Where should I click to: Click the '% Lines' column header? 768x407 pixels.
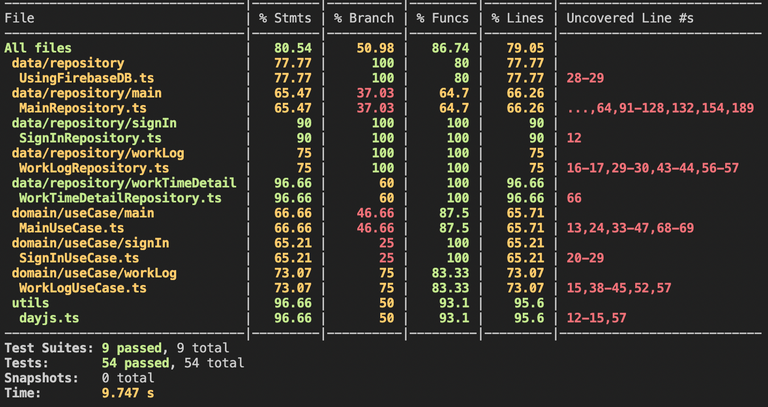click(518, 18)
